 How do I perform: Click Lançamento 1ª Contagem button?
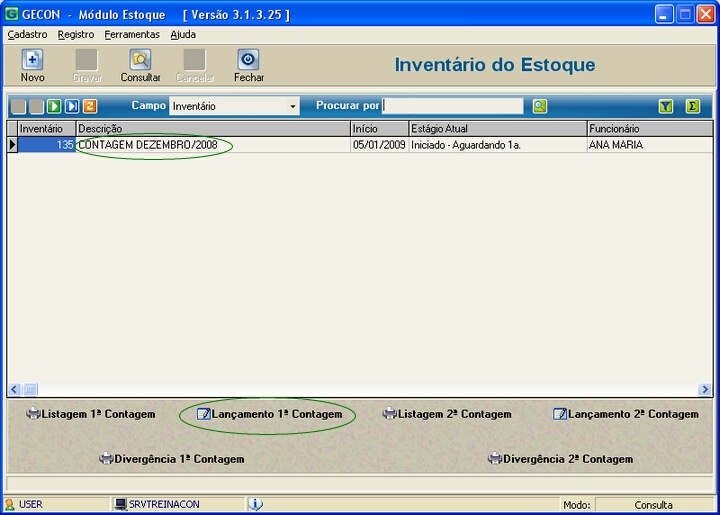[268, 414]
